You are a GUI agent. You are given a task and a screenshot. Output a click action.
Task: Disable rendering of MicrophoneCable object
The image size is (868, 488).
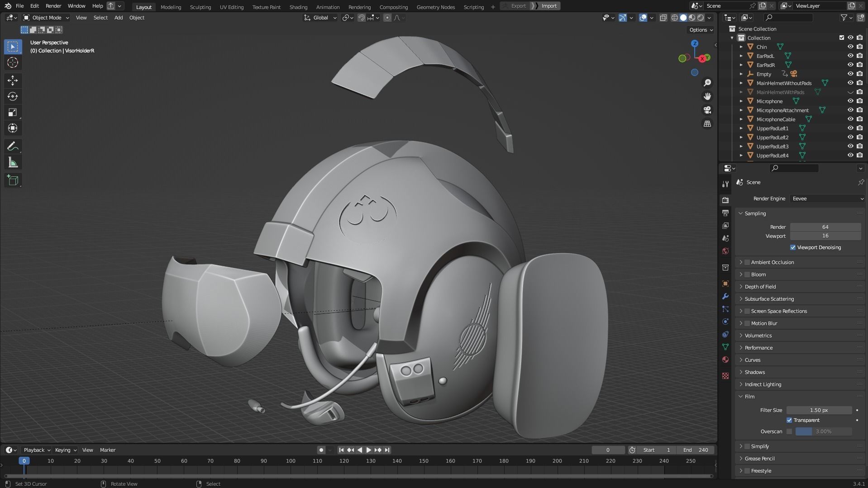[859, 119]
